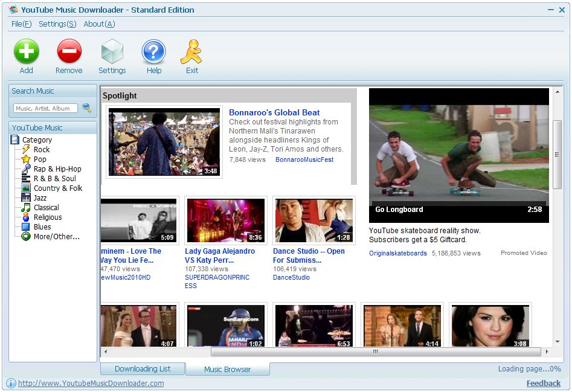This screenshot has width=572, height=392.
Task: Open Help via the question mark icon
Action: pyautogui.click(x=153, y=52)
